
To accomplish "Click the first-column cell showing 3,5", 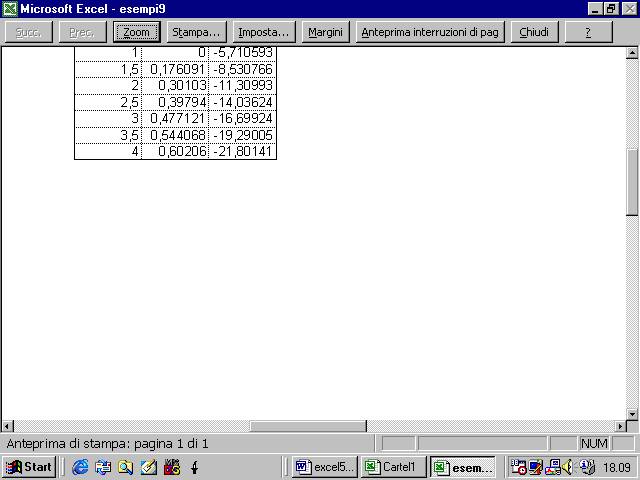I will (108, 135).
